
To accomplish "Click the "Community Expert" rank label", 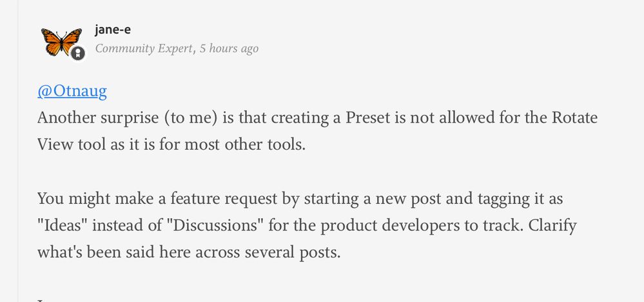I will [x=143, y=48].
